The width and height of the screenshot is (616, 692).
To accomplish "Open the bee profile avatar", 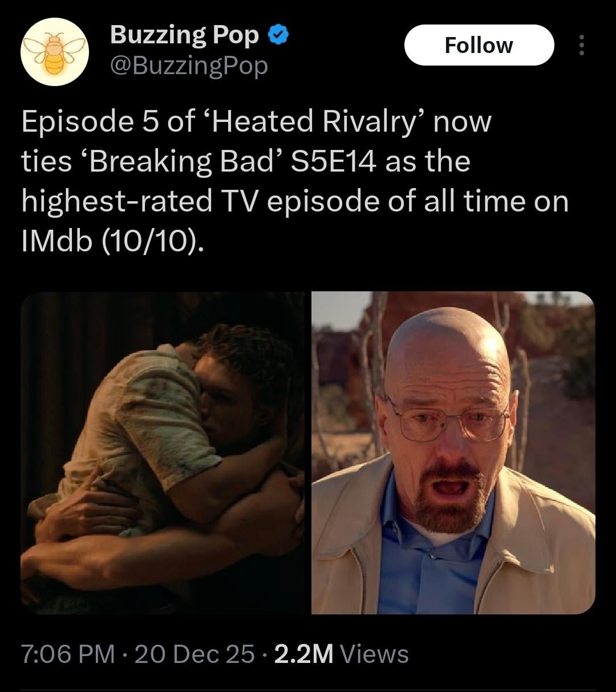I will [54, 52].
